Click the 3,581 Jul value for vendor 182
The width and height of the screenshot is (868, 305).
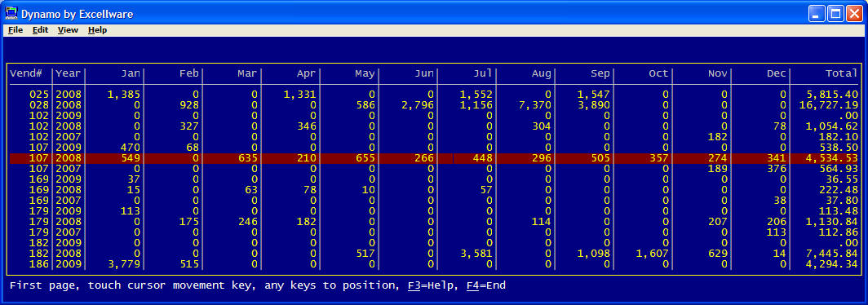pos(476,254)
